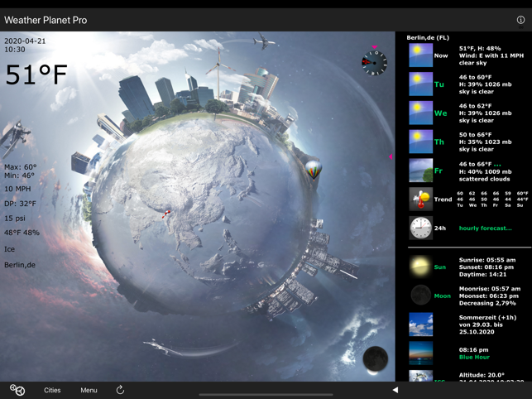Tap the DP: 32°F dew point
532x399 pixels.
pos(20,204)
